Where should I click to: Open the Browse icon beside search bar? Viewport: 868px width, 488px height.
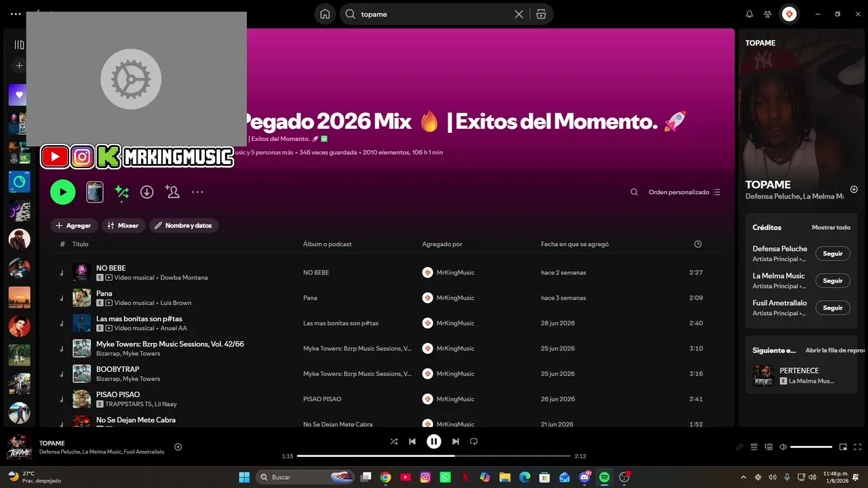tap(540, 14)
